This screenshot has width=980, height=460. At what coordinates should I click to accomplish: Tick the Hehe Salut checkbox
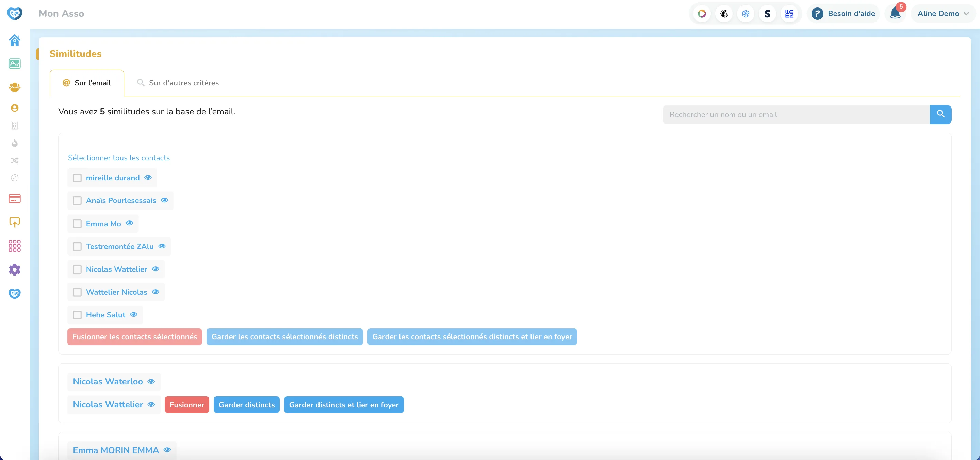77,315
